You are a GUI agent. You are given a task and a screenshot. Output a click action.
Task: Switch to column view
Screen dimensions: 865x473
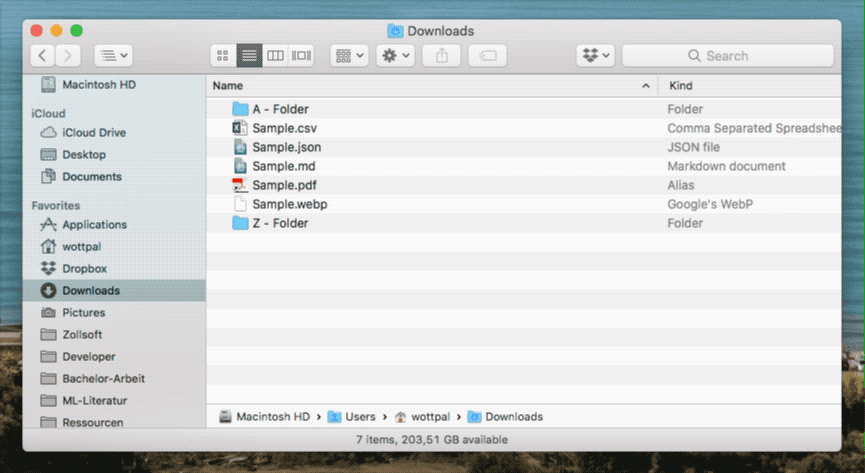[x=275, y=56]
